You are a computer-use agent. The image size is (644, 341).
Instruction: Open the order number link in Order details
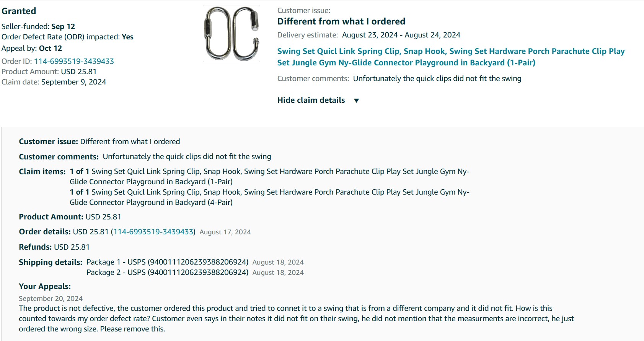click(x=153, y=232)
